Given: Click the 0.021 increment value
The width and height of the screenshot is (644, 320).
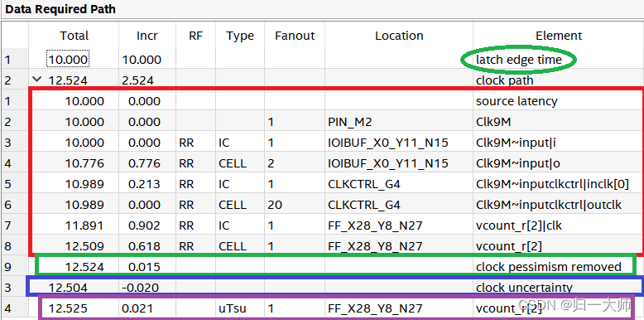Looking at the screenshot, I should 137,308.
